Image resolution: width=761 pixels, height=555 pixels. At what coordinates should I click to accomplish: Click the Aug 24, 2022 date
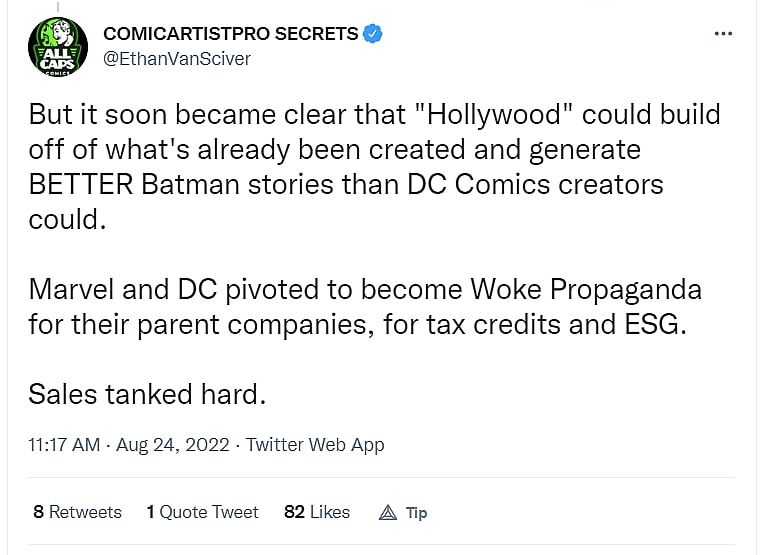(x=173, y=445)
